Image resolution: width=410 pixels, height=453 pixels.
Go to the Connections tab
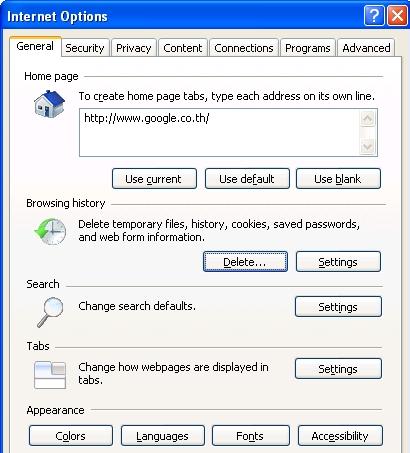tap(244, 48)
